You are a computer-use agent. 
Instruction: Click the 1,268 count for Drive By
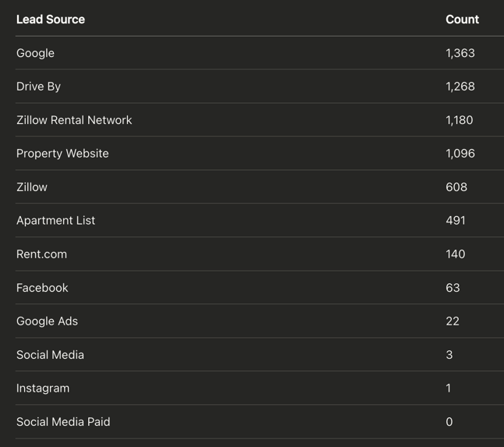point(460,87)
